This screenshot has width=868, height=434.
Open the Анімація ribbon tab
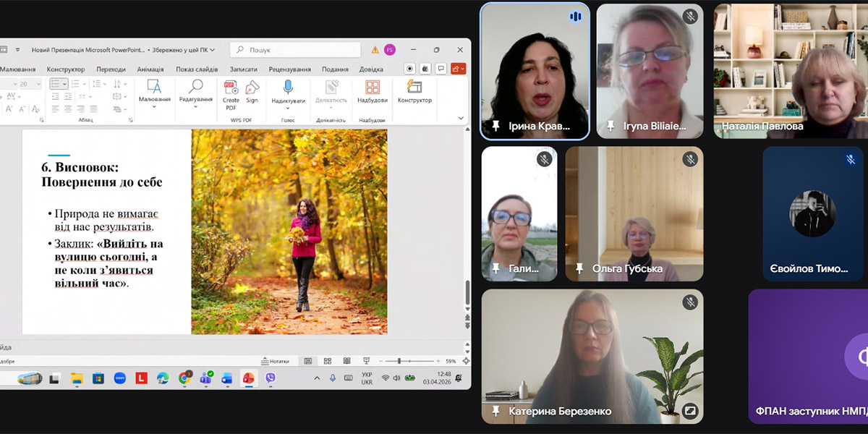[x=150, y=69]
